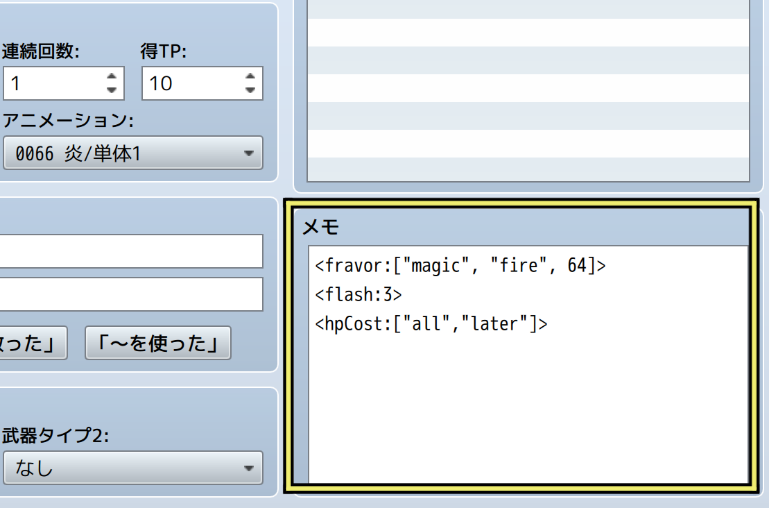Click the <flash:3> line in the memo
Viewport: 769px width, 508px height.
(358, 295)
